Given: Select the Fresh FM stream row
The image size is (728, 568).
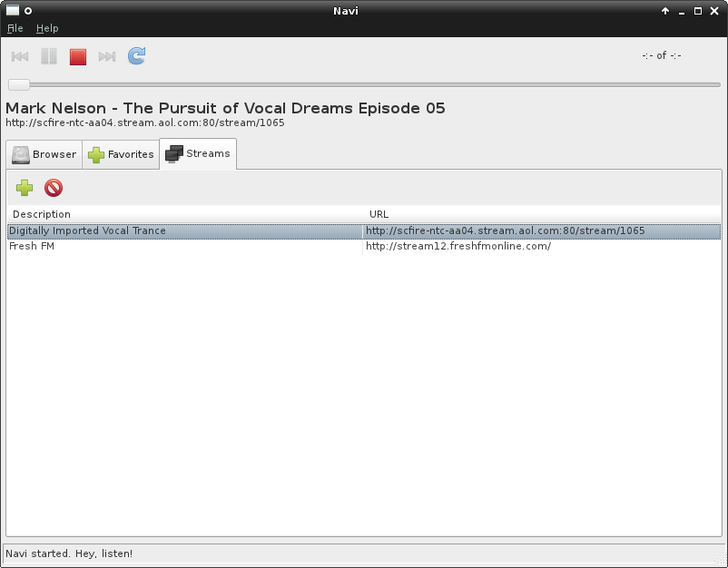Looking at the screenshot, I should point(364,247).
